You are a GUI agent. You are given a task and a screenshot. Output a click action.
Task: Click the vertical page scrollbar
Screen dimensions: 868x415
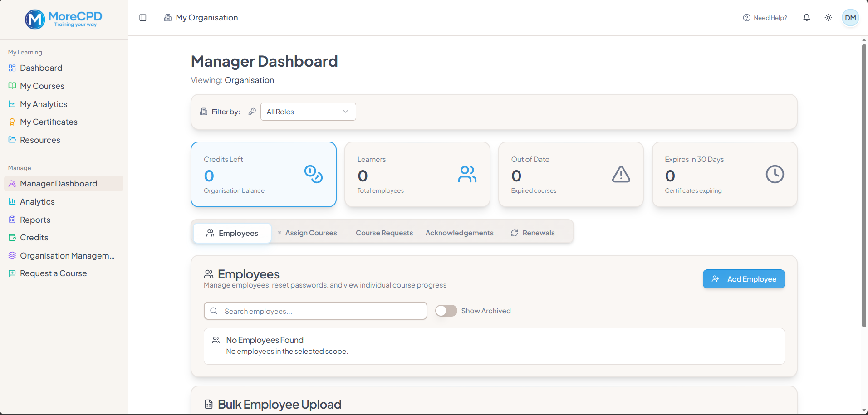864,186
